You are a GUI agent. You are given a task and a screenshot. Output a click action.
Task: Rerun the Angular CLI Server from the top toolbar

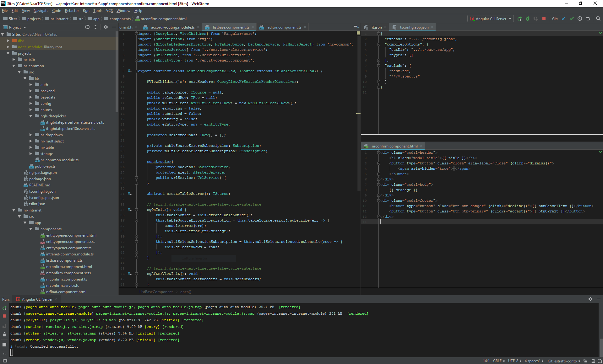(519, 19)
